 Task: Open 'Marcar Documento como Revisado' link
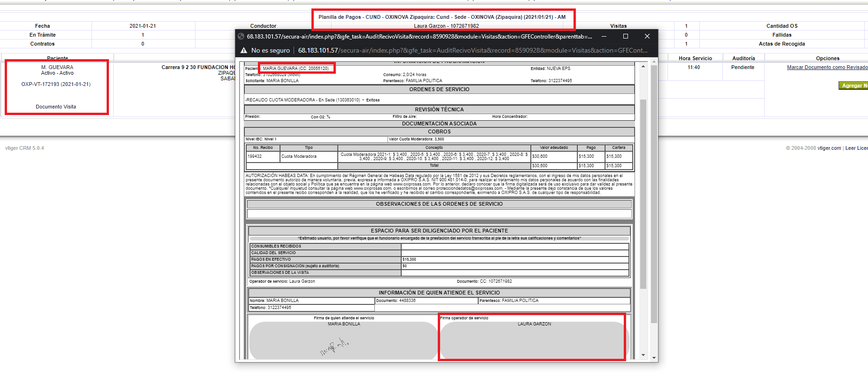pos(827,67)
